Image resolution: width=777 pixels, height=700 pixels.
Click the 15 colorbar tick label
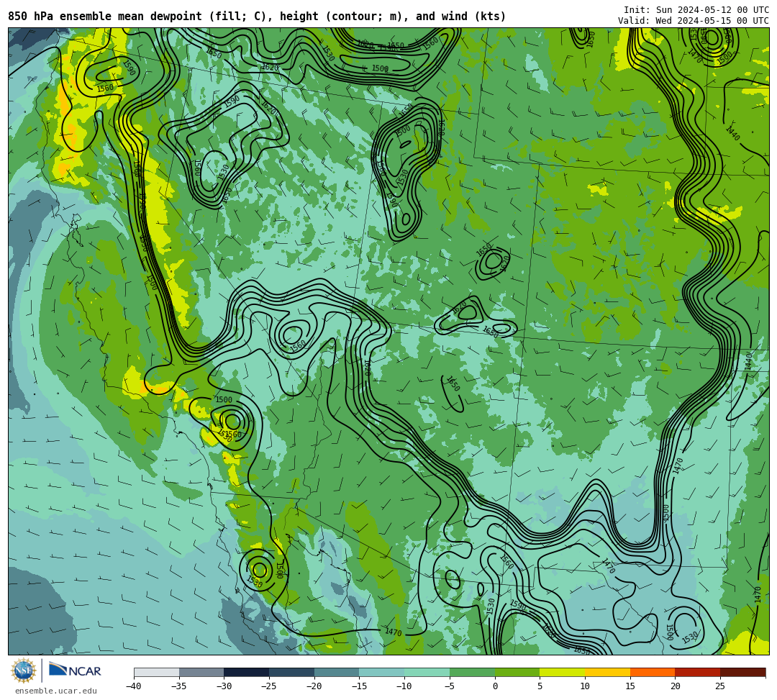click(x=630, y=686)
